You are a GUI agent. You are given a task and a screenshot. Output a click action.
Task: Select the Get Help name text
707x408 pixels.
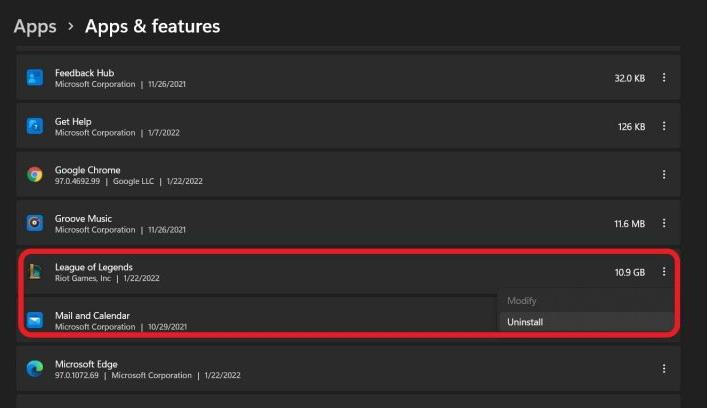point(73,122)
